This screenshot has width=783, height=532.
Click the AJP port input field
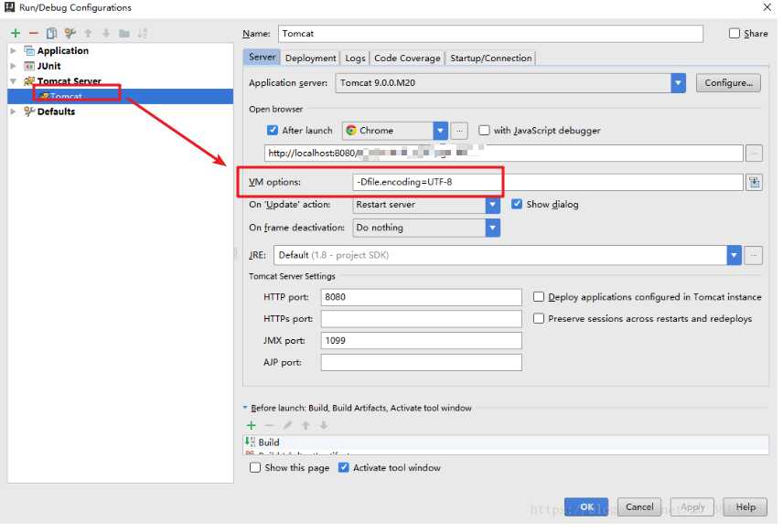point(421,362)
